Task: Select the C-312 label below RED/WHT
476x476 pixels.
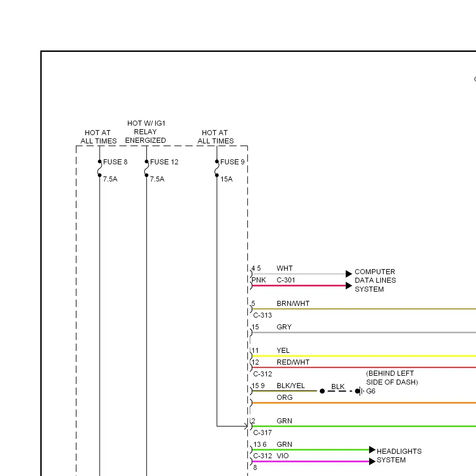Action: click(x=262, y=374)
